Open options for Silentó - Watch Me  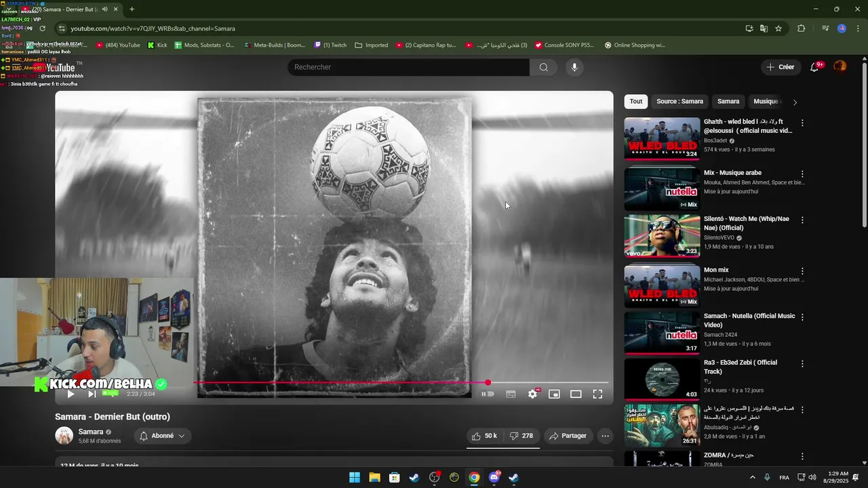(x=802, y=220)
